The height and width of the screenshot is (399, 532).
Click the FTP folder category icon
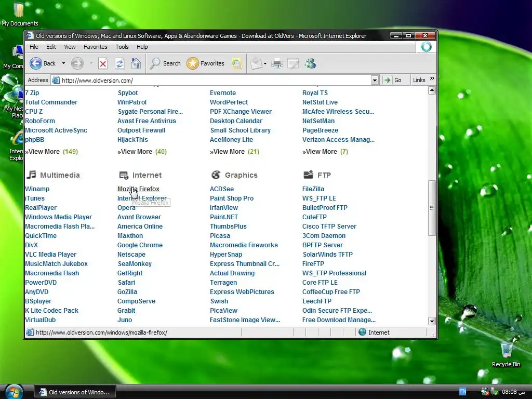(x=309, y=175)
